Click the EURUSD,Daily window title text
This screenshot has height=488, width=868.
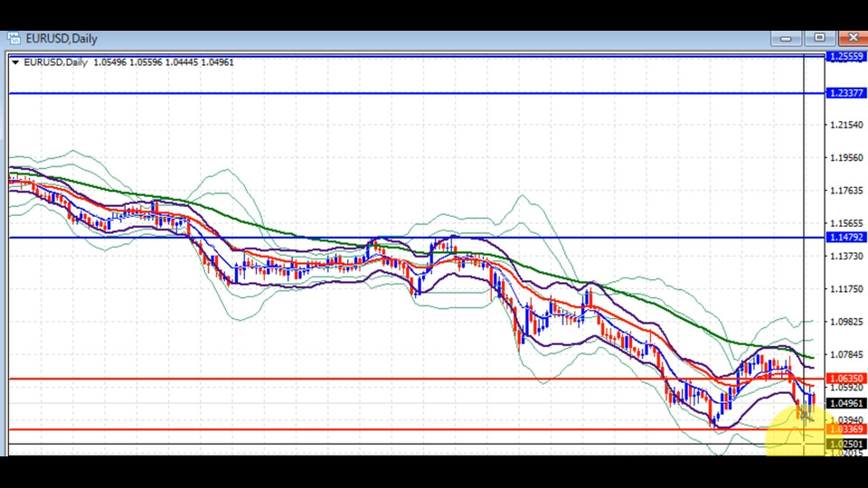pos(61,39)
